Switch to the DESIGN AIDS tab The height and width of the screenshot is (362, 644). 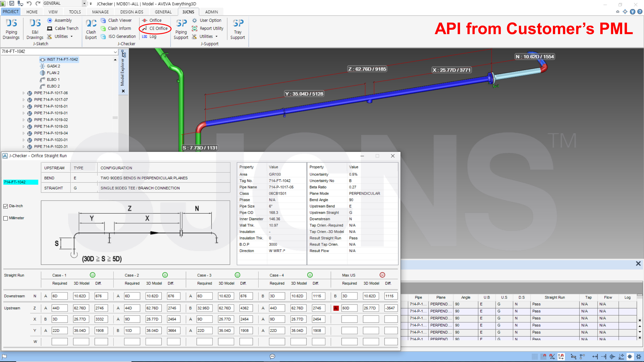[x=132, y=12]
